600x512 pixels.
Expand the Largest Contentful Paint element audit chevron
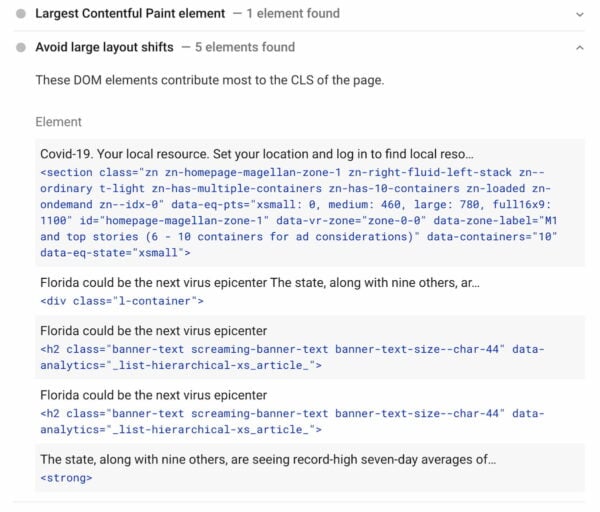(x=579, y=15)
